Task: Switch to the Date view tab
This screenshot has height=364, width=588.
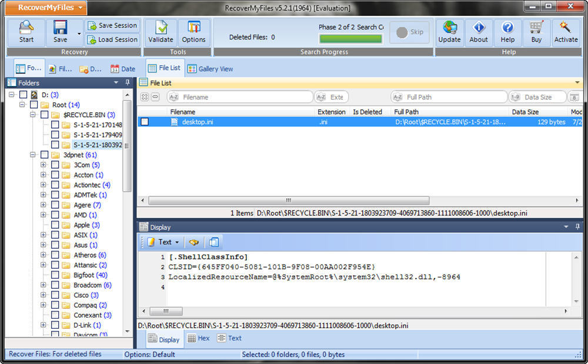Action: click(123, 69)
